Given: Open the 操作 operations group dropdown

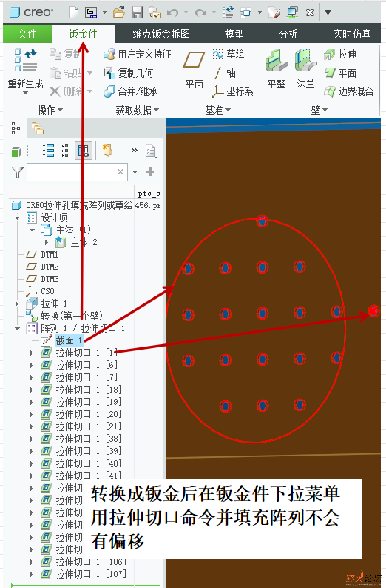Looking at the screenshot, I should (x=50, y=110).
